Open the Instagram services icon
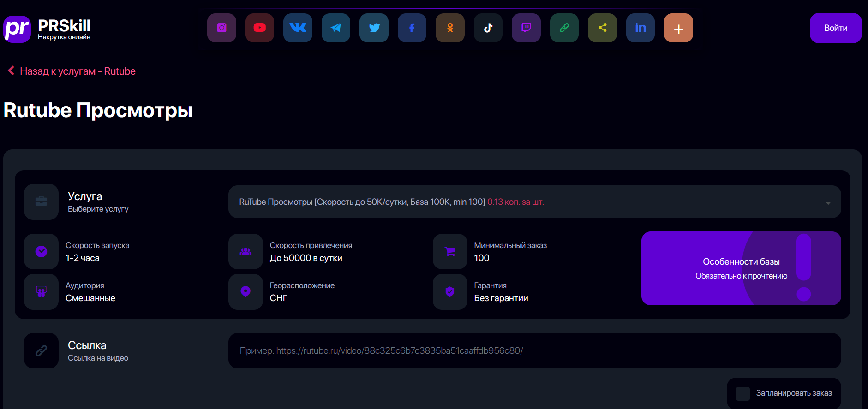Viewport: 868px width, 409px height. coord(221,28)
